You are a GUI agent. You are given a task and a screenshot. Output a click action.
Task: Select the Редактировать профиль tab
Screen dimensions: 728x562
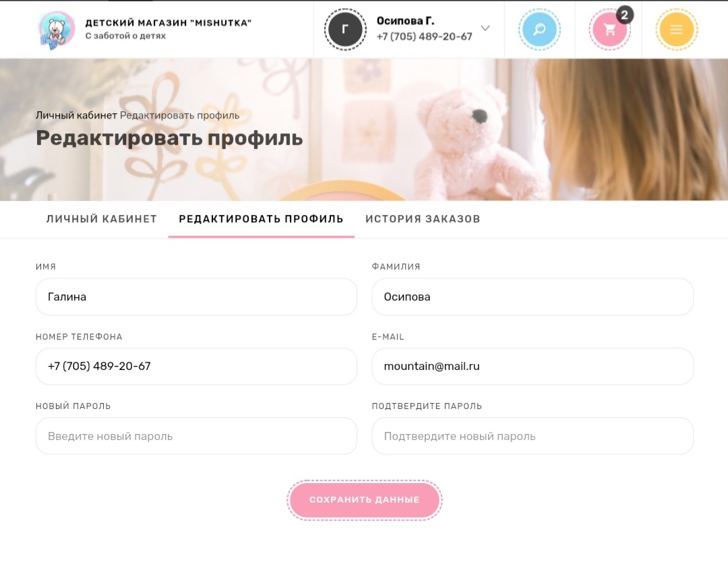(x=261, y=219)
